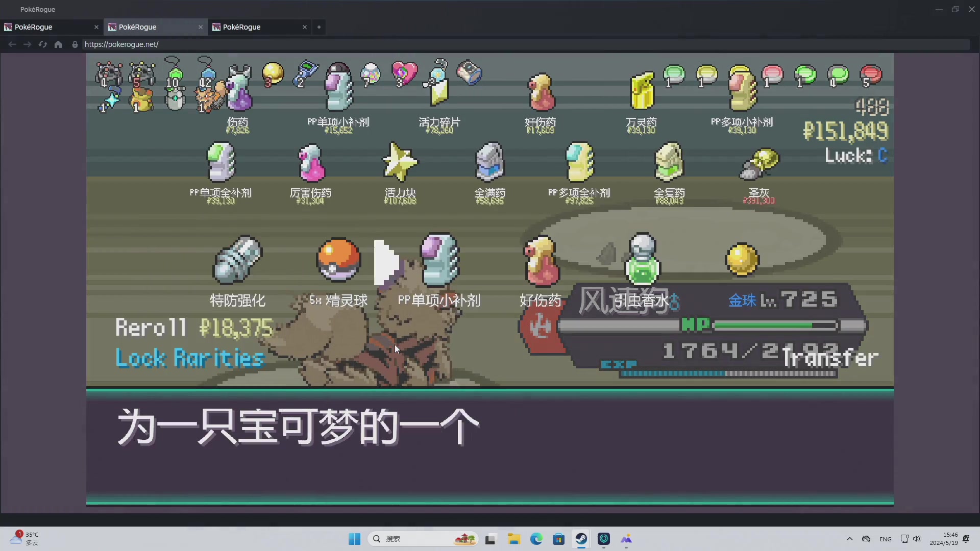Switch to the first PokéRogue tab

(52, 27)
